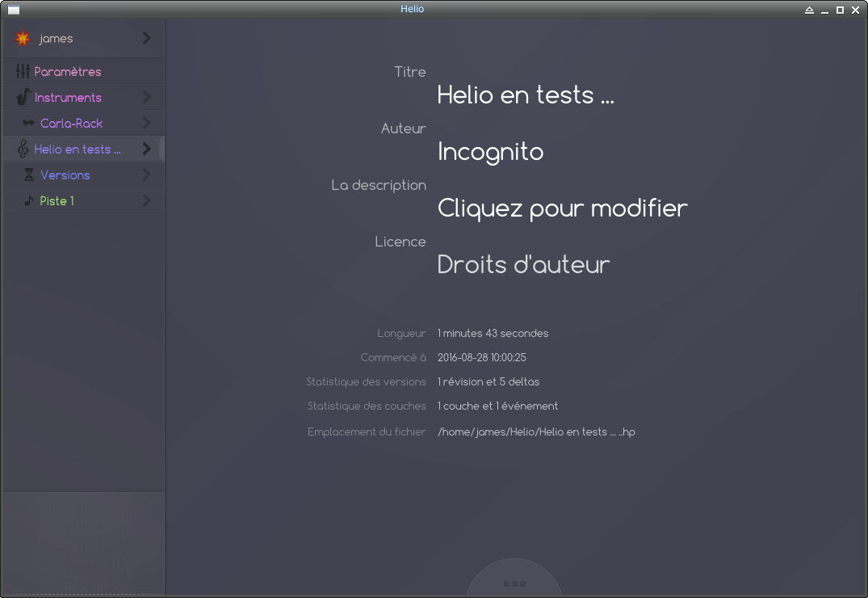The height and width of the screenshot is (598, 868).
Task: Expand the Instruments chevron arrow
Action: (x=146, y=97)
